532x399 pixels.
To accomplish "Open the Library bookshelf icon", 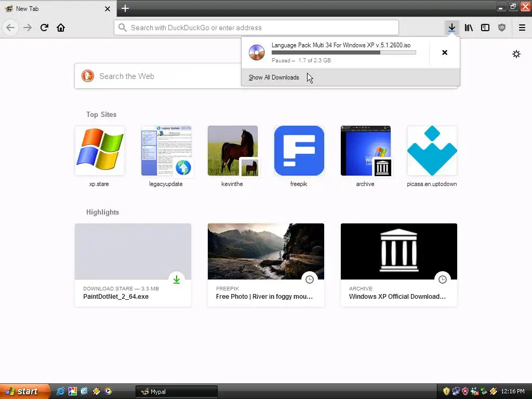I will tap(469, 28).
